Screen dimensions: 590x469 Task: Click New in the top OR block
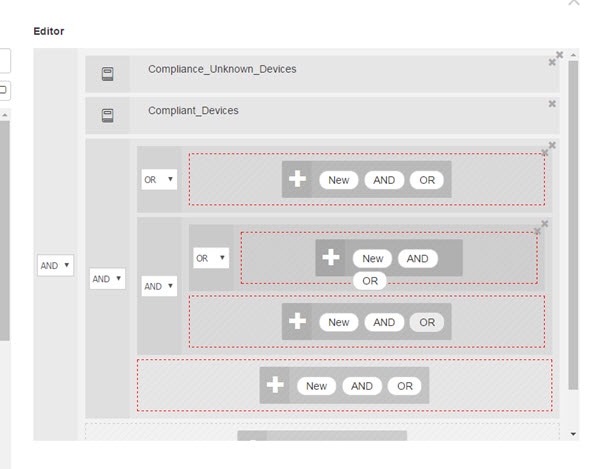tap(339, 180)
